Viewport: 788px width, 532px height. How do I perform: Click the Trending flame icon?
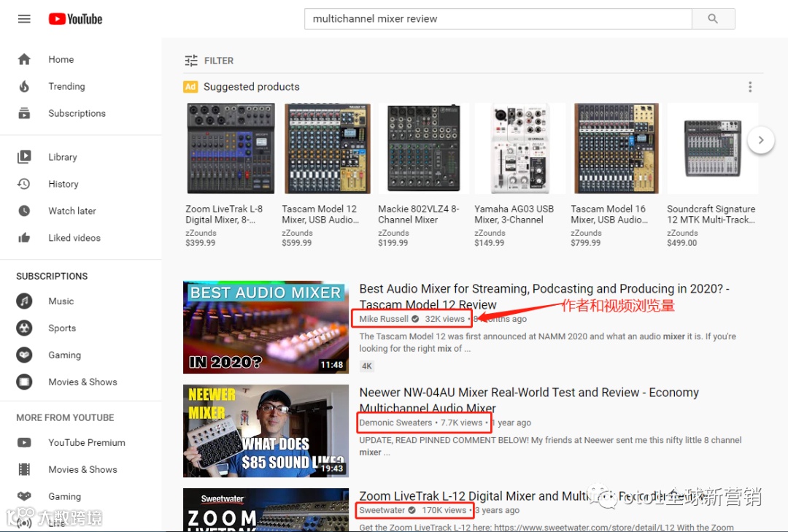coord(24,87)
